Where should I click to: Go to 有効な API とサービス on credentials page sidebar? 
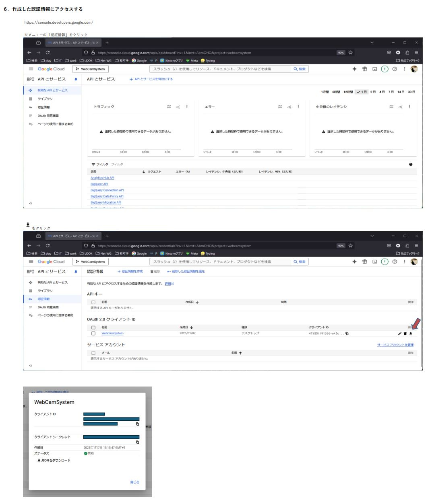pyautogui.click(x=53, y=282)
